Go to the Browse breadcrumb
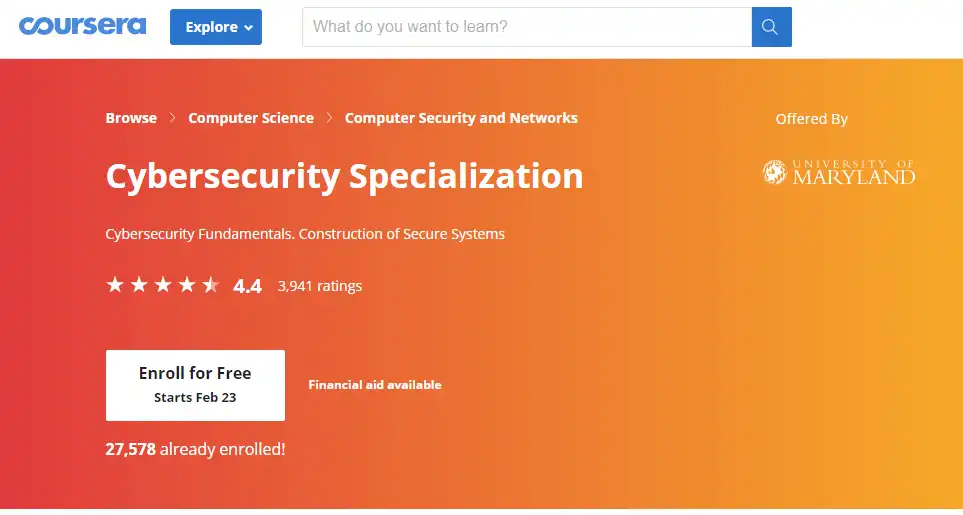The width and height of the screenshot is (963, 515). pyautogui.click(x=131, y=118)
